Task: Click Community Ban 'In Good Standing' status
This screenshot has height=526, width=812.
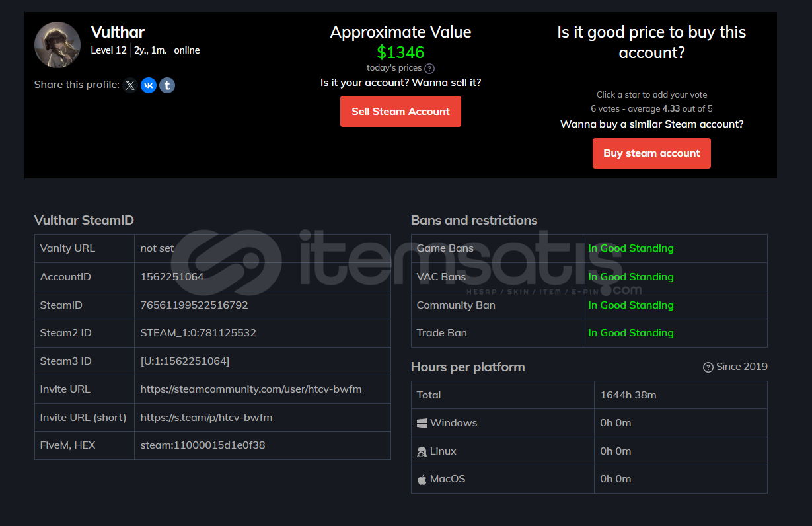Action: (x=631, y=305)
